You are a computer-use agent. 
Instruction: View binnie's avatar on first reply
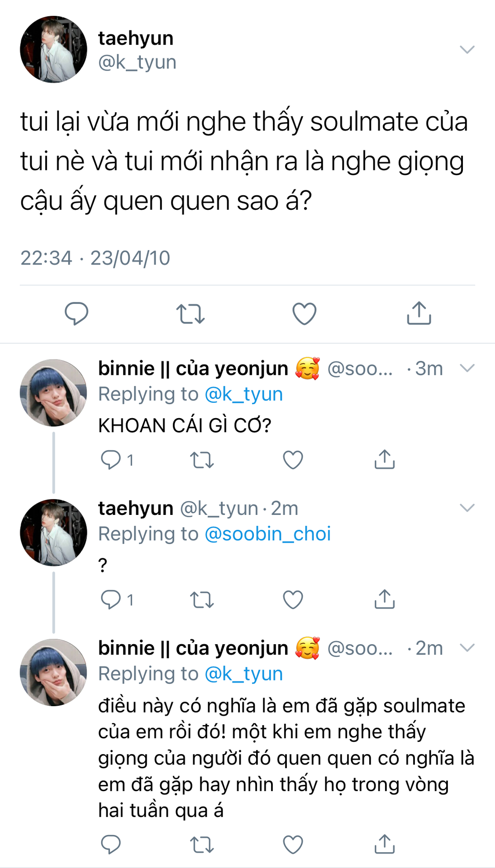[x=53, y=393]
